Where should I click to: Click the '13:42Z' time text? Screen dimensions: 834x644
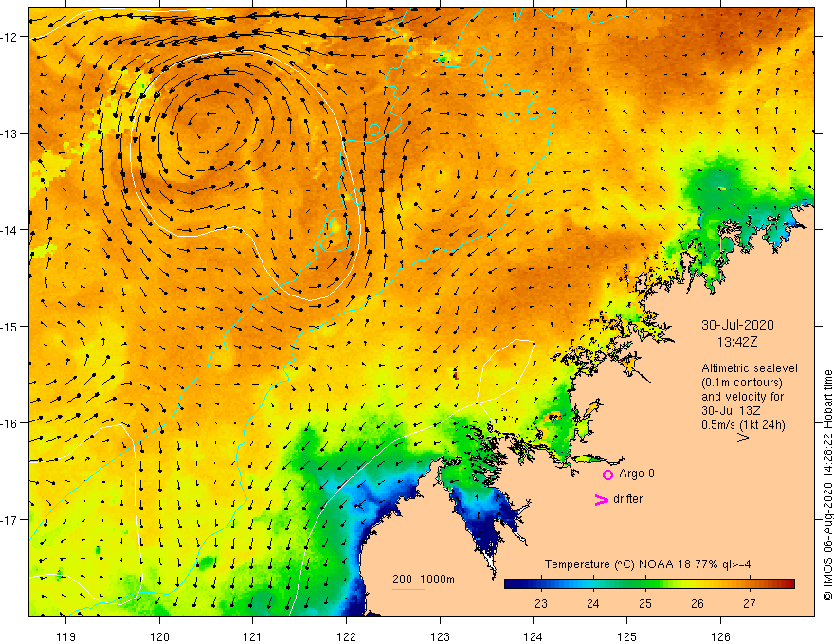click(x=737, y=342)
